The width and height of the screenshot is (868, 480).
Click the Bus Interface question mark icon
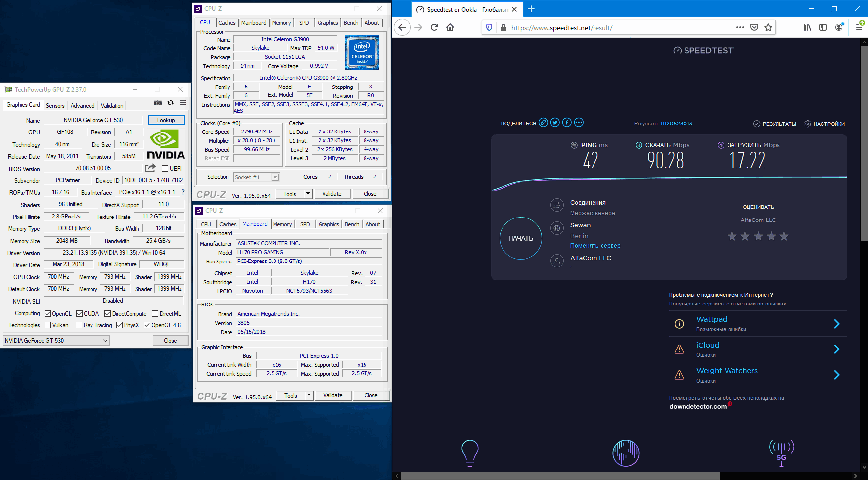point(183,192)
